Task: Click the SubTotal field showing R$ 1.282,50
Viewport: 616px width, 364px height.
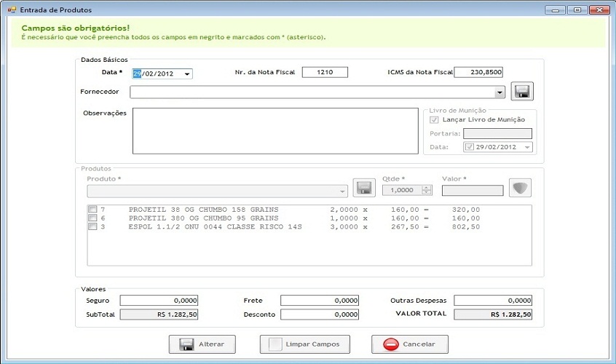Action: [x=159, y=314]
